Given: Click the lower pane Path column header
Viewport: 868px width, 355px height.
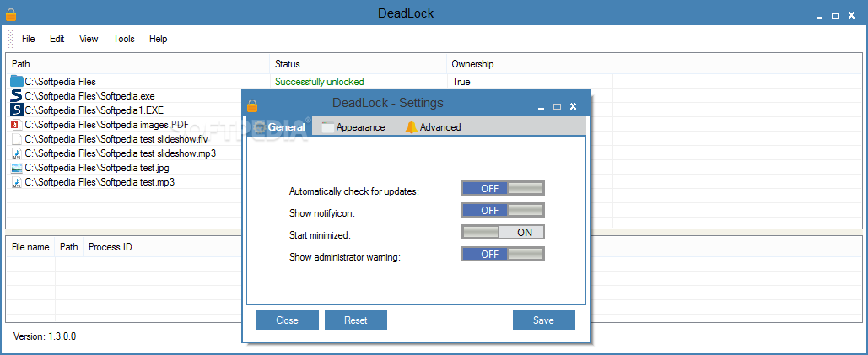Looking at the screenshot, I should 69,247.
